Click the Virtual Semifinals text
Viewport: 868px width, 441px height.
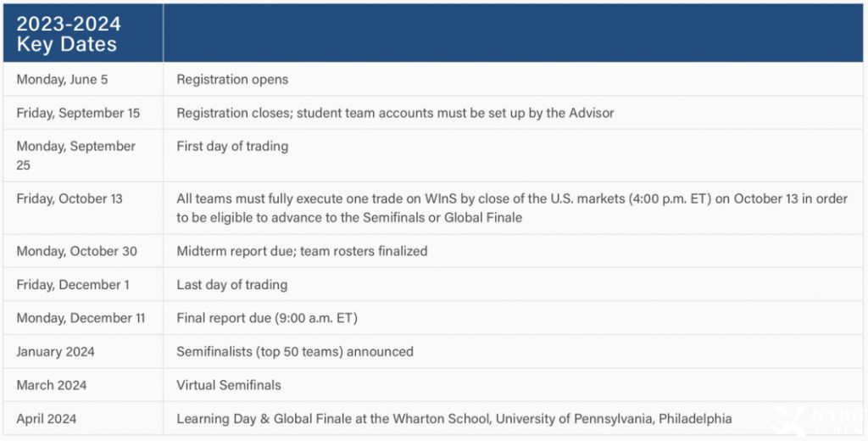[x=229, y=385]
